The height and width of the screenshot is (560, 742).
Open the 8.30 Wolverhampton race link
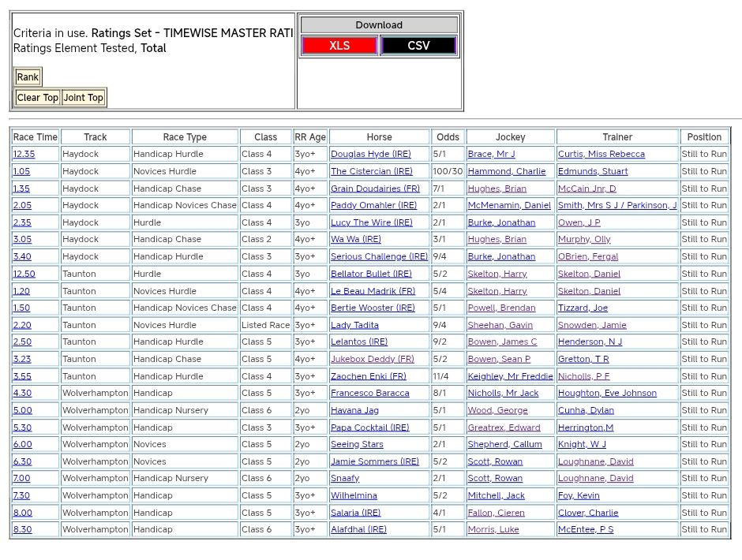pos(22,530)
